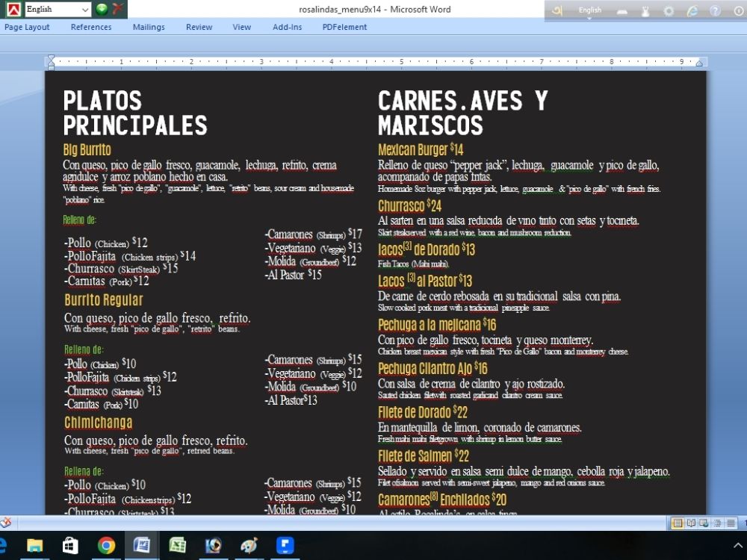Click the "Burrito Regular" item title
The image size is (747, 560).
click(x=103, y=300)
